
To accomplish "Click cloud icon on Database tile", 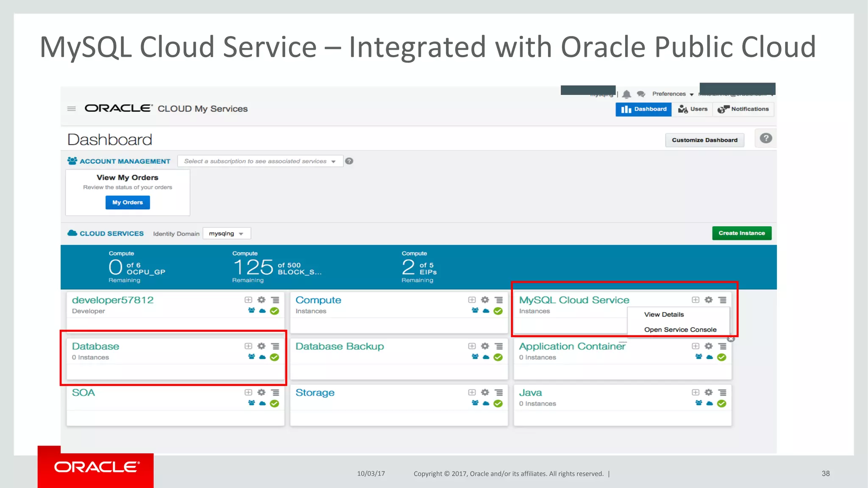I will pos(262,357).
